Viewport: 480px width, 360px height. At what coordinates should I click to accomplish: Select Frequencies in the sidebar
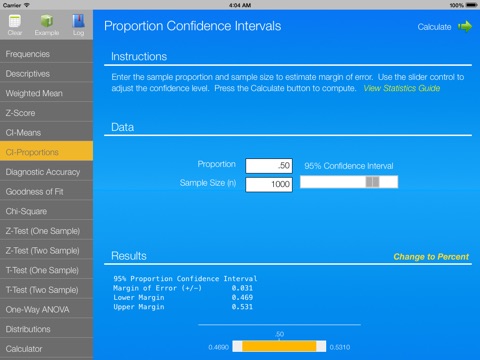(46, 54)
